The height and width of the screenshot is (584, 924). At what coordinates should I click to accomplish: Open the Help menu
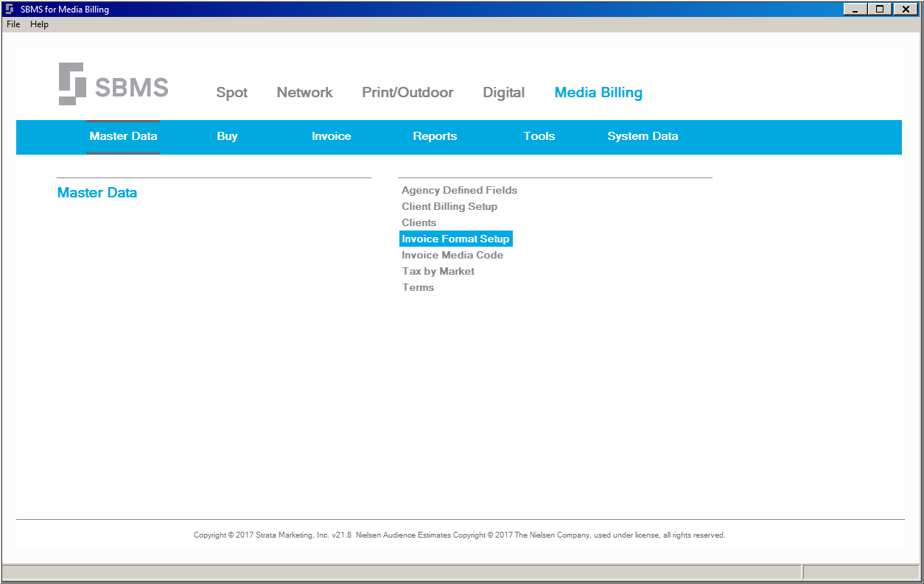pos(39,24)
